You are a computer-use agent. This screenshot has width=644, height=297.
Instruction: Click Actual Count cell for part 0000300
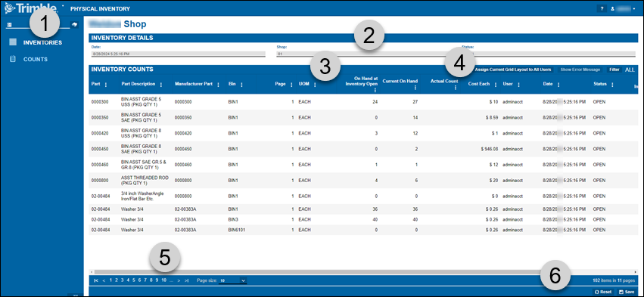(x=440, y=102)
